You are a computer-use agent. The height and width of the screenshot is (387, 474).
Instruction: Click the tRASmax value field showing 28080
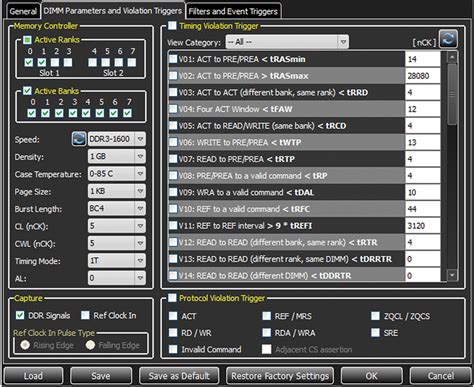coord(423,76)
